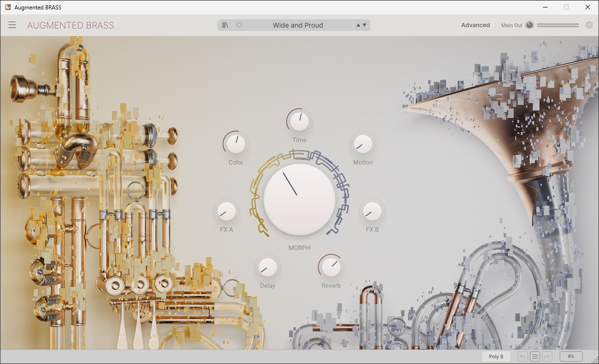Click the FX A knob
Viewport: 599px width, 364px height.
[x=226, y=211]
